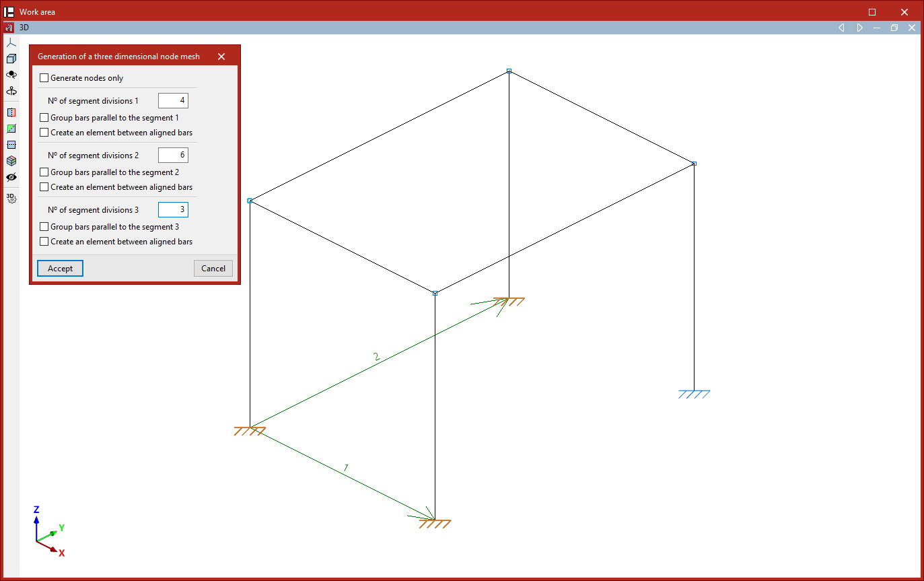Check Group bars parallel to the segment 2
The height and width of the screenshot is (581, 924).
point(44,172)
